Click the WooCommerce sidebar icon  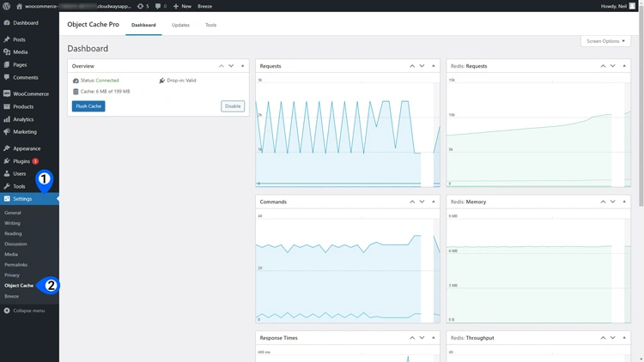7,94
